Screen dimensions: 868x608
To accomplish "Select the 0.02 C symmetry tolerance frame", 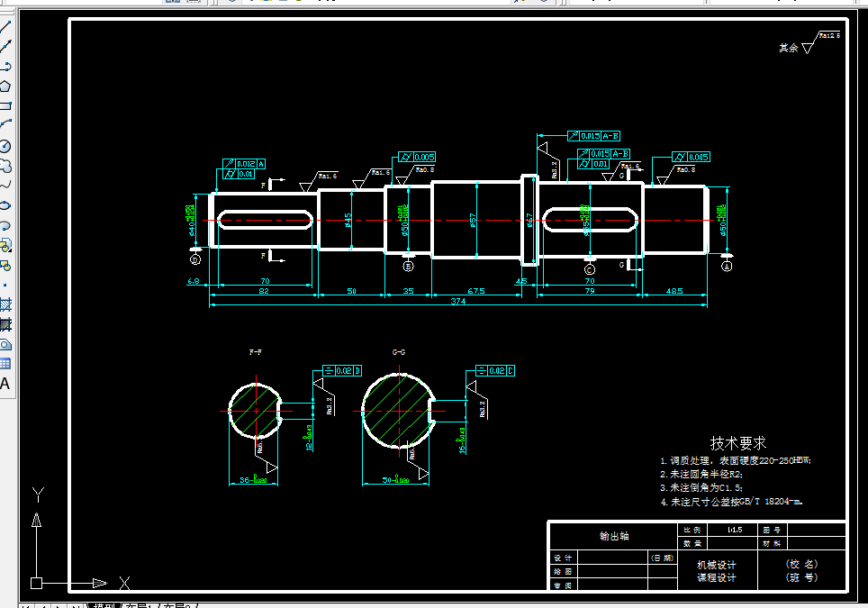I will coord(495,370).
